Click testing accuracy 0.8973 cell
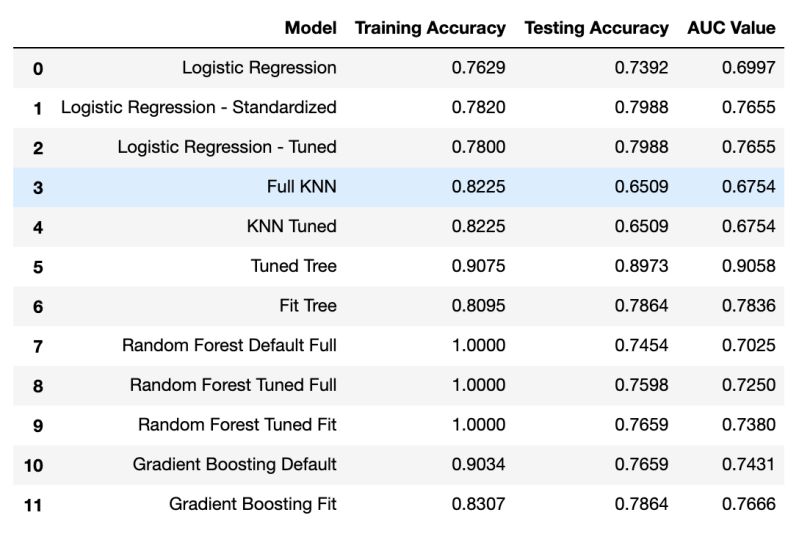Screen dimensions: 799x554 (641, 266)
